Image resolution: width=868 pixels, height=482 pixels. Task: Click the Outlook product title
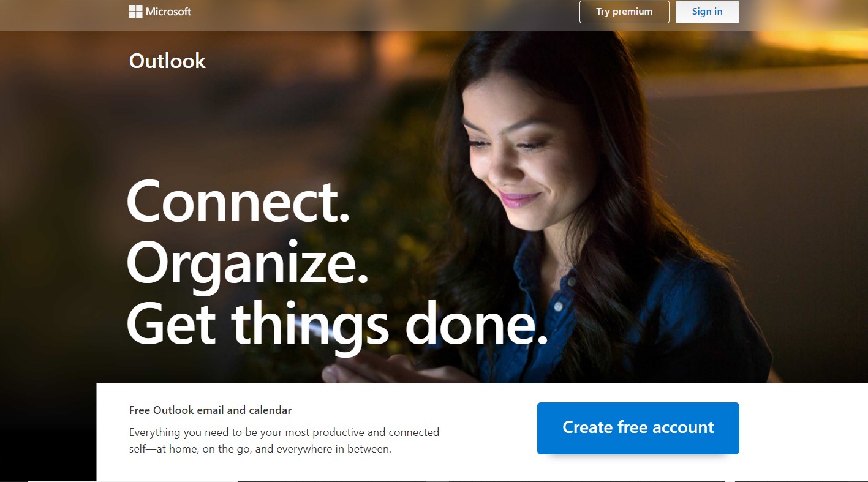point(167,61)
